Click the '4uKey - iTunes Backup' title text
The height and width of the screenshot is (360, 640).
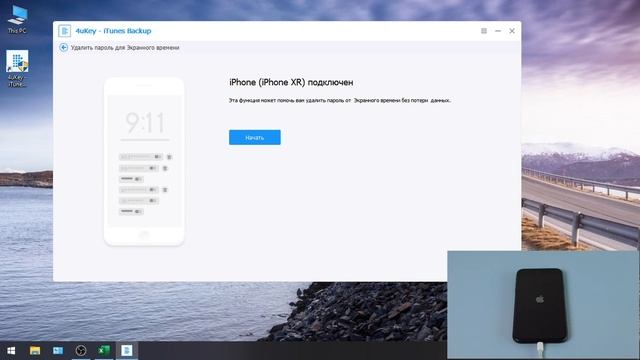pos(113,31)
